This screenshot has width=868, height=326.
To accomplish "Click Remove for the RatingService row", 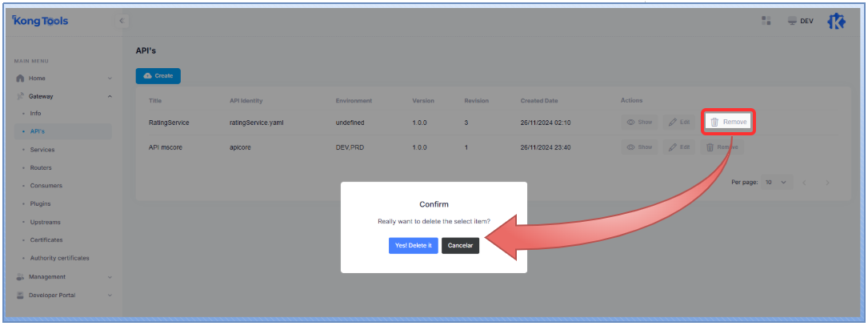I will click(728, 122).
